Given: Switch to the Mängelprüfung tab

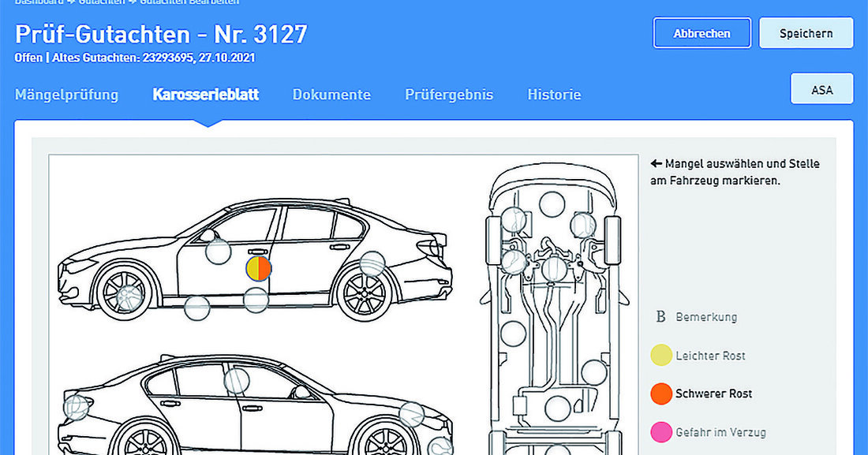Looking at the screenshot, I should [66, 95].
